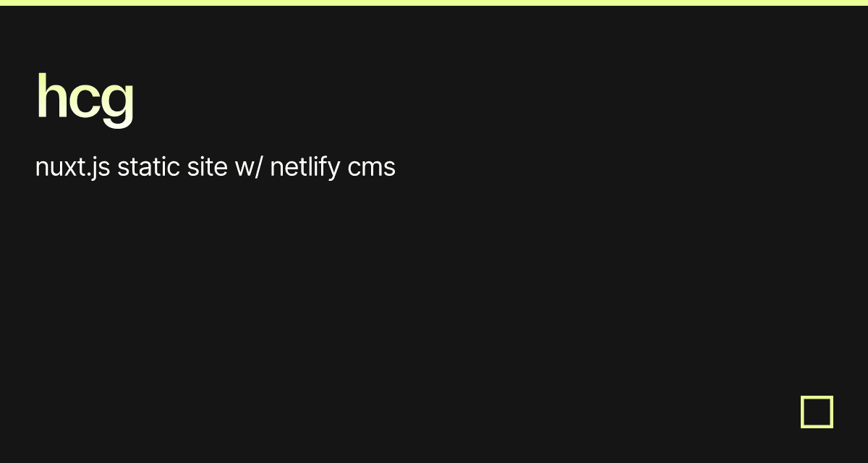Click the hollow square icon in the corner
The image size is (868, 463).
coord(817,412)
